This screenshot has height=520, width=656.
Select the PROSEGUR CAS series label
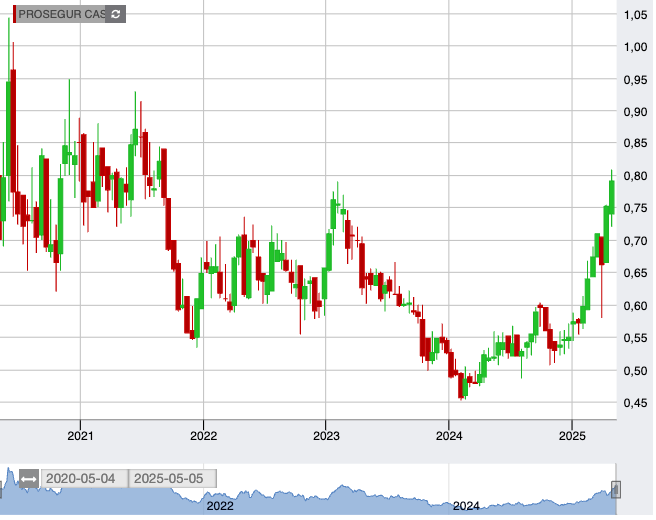pyautogui.click(x=62, y=14)
